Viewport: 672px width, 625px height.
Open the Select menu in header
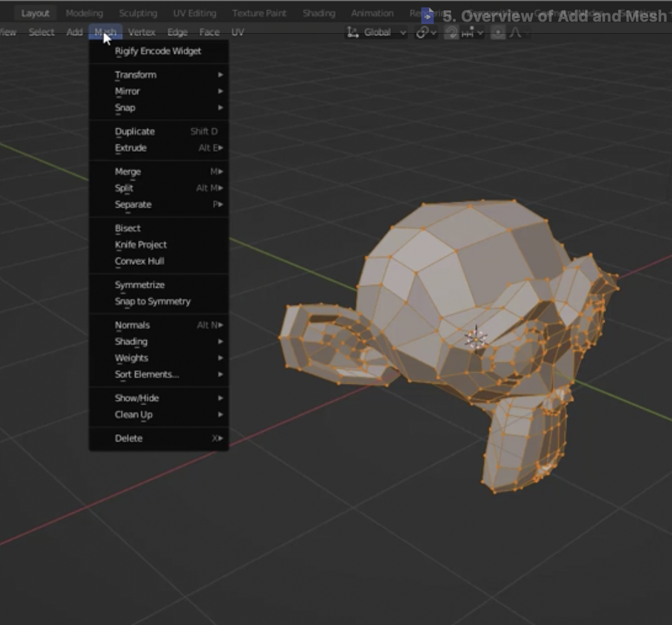(x=42, y=32)
